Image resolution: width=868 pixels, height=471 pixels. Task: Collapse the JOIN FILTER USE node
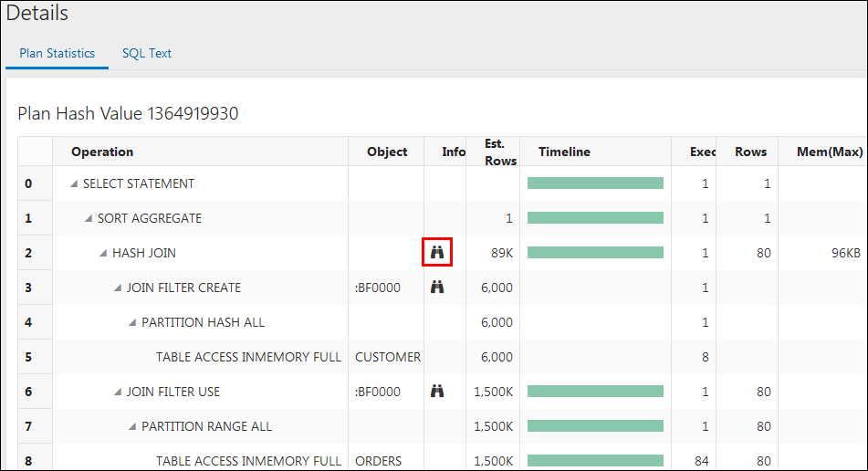118,392
